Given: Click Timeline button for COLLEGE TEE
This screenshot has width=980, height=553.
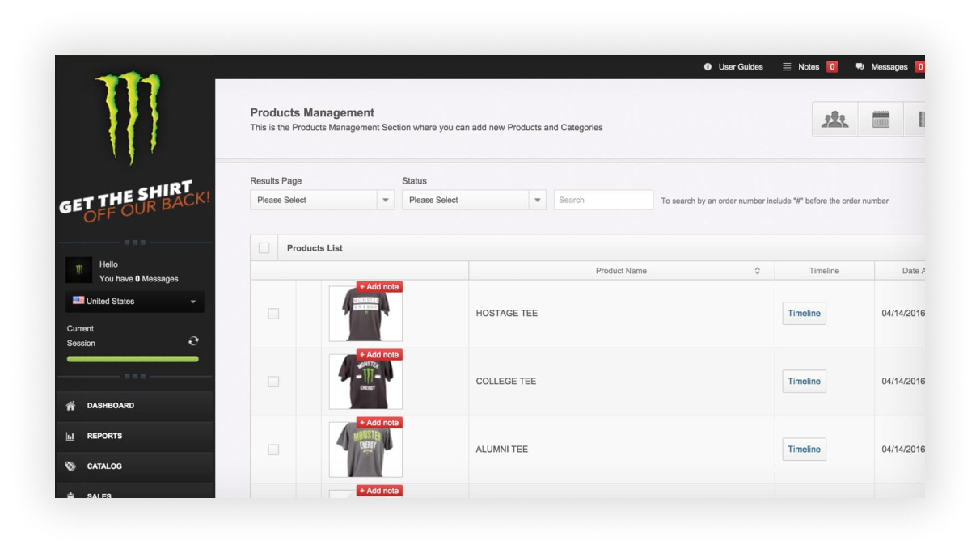Looking at the screenshot, I should point(804,382).
